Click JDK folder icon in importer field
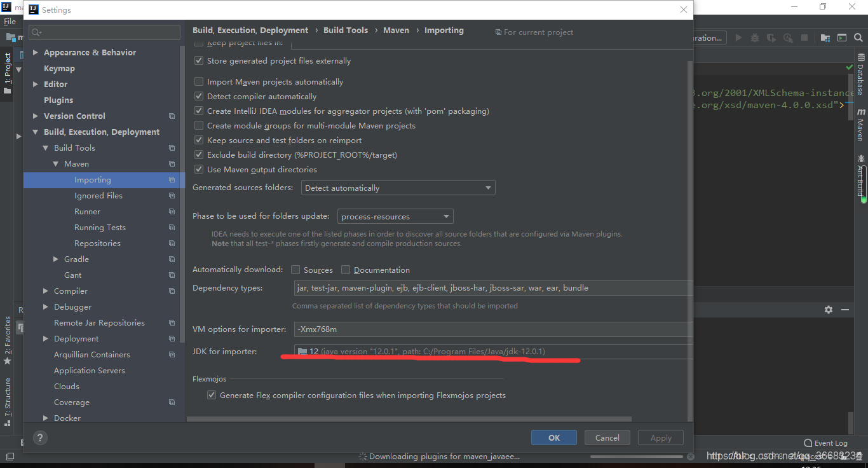This screenshot has width=868, height=468. point(302,352)
